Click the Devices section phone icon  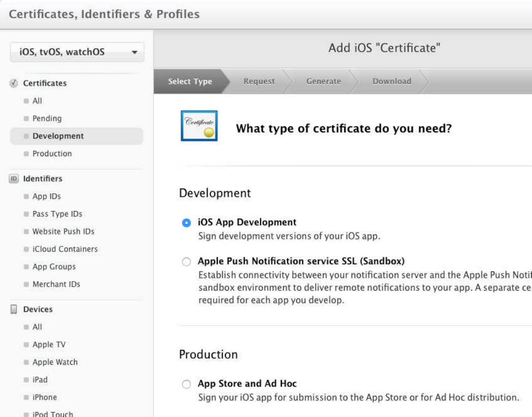(x=14, y=309)
